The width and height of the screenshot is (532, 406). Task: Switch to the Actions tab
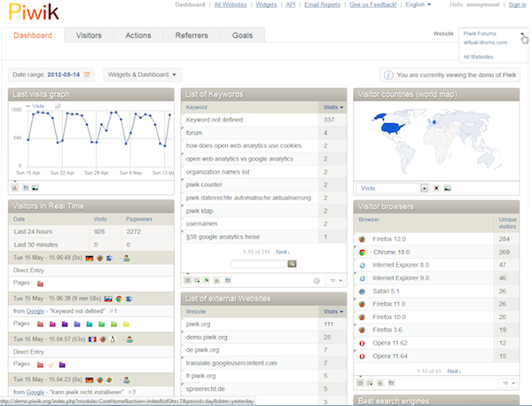point(138,35)
